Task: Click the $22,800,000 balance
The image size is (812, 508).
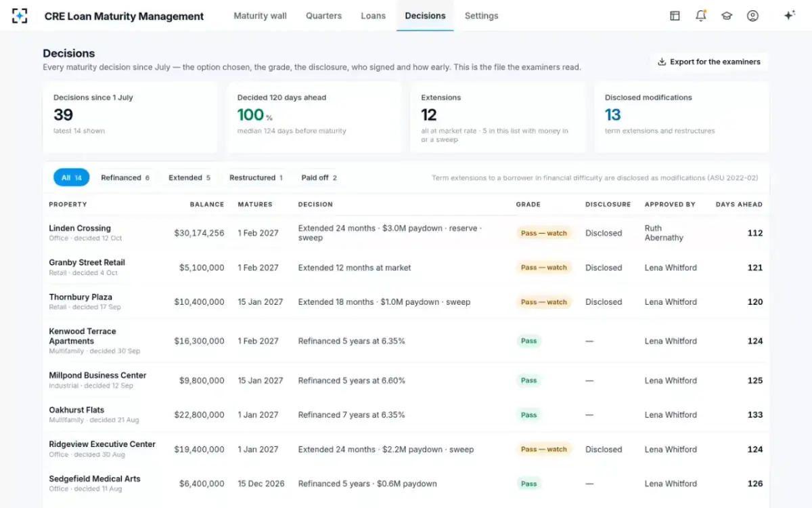Action: coord(199,415)
